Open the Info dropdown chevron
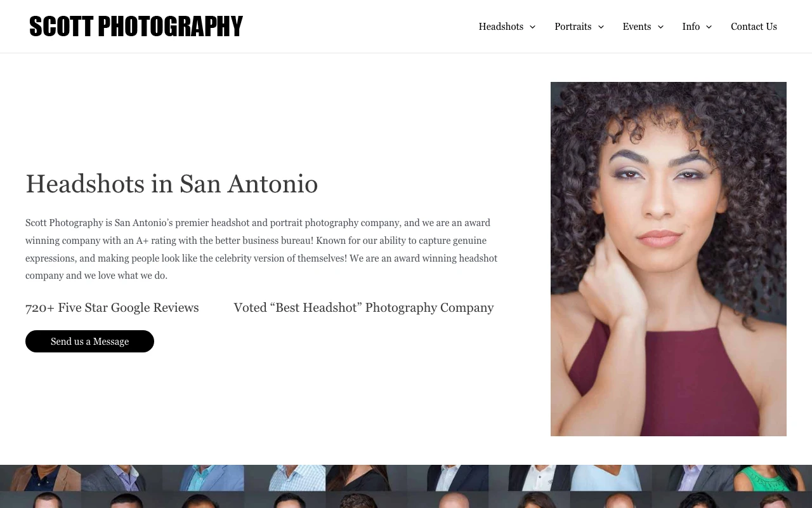812x508 pixels. pyautogui.click(x=709, y=27)
